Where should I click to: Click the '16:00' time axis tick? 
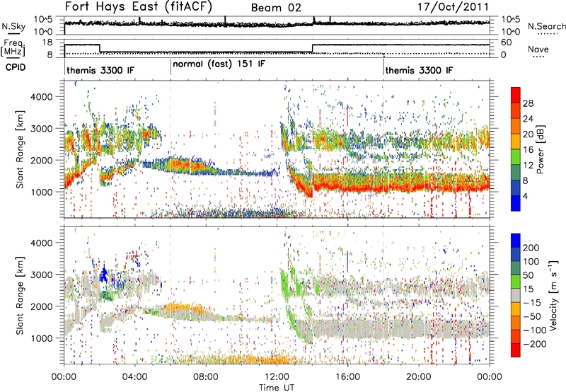[347, 377]
